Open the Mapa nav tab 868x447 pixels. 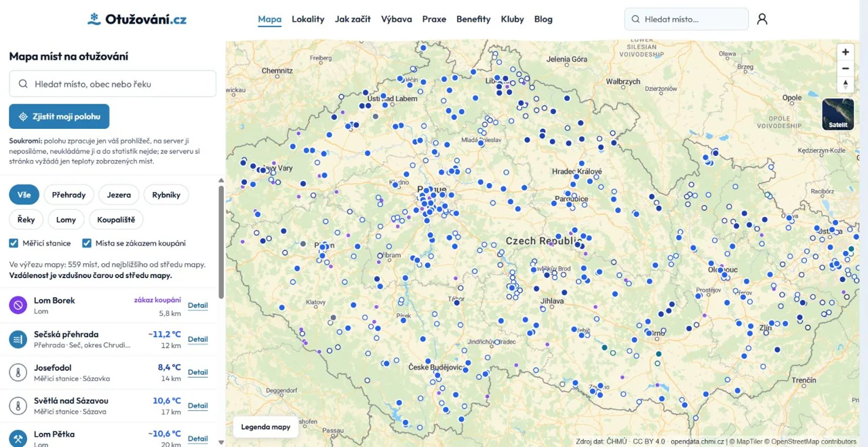[x=269, y=19]
